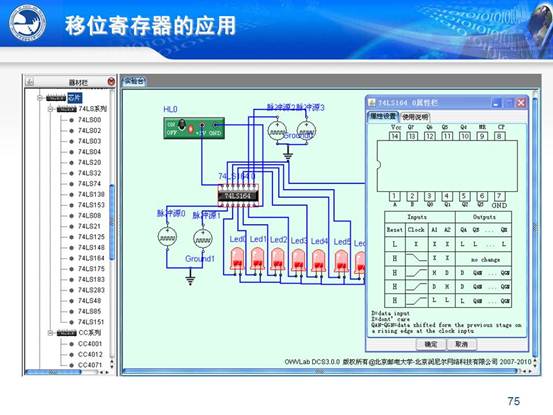Click the 74LS164 chip on the workbench
The image size is (553, 415).
click(x=238, y=196)
